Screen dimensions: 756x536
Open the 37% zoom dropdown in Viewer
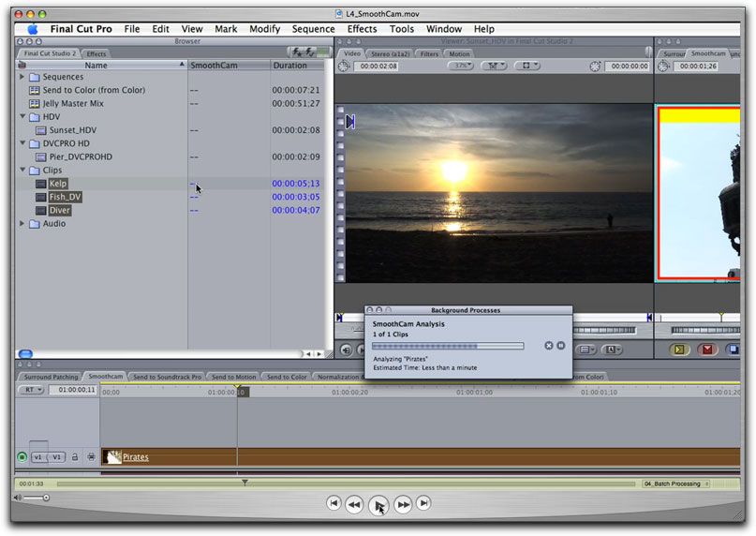461,66
